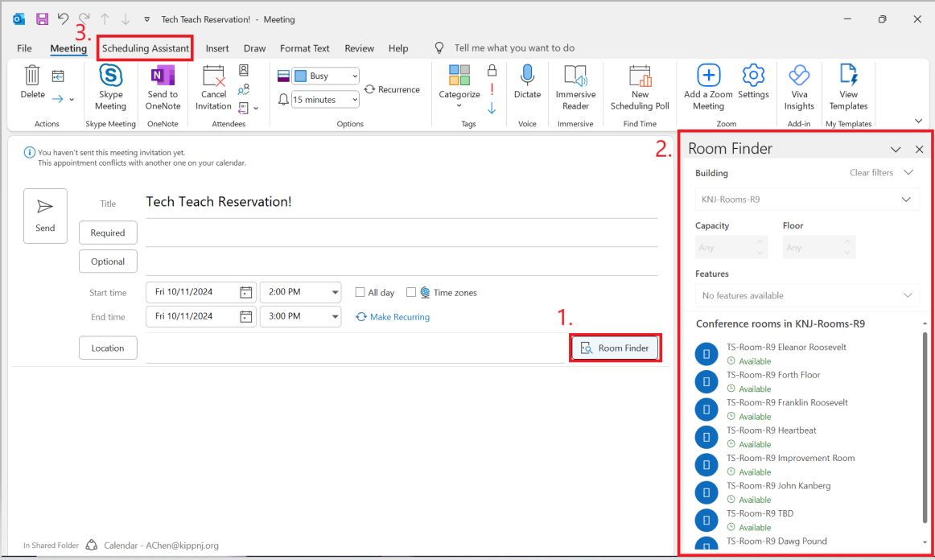Click the Skype Meeting icon
Image resolution: width=935 pixels, height=560 pixels.
pos(110,77)
